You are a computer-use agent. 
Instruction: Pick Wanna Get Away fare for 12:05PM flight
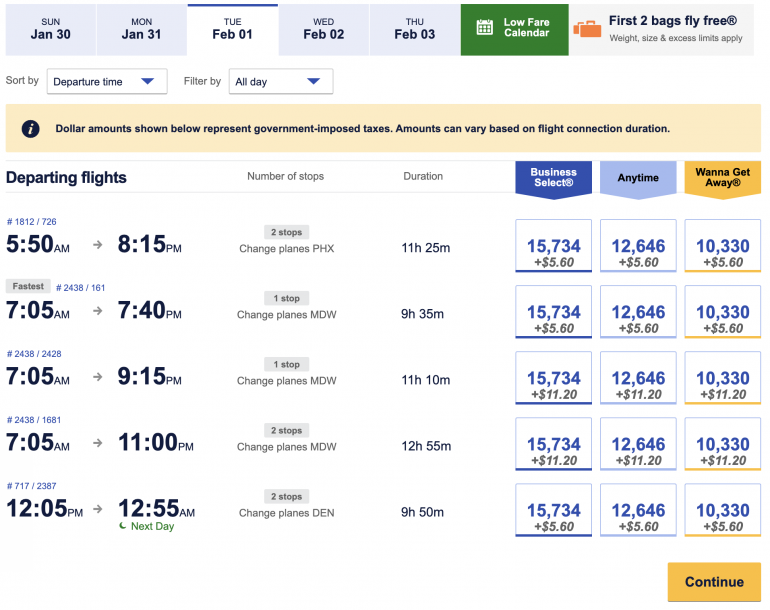[x=722, y=510]
